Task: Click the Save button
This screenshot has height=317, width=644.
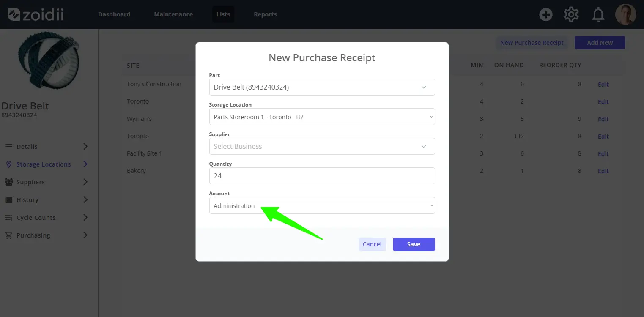Action: coord(414,244)
